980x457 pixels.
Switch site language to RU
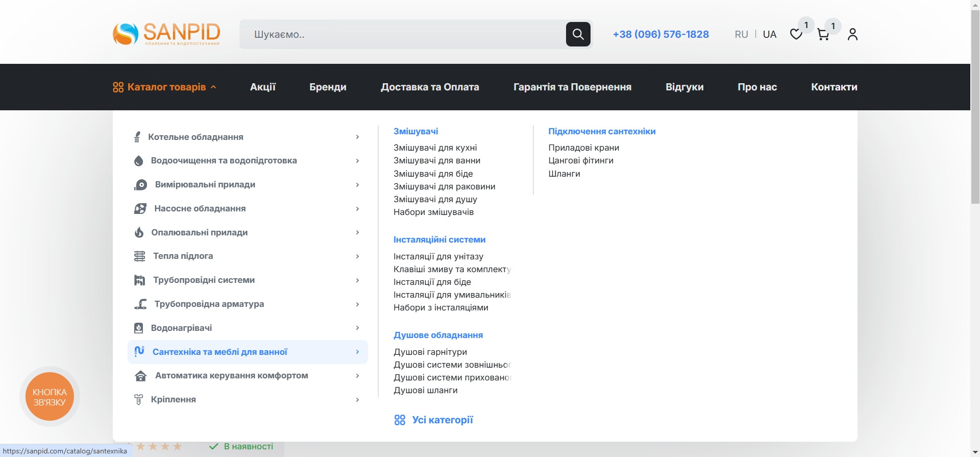[x=741, y=34]
